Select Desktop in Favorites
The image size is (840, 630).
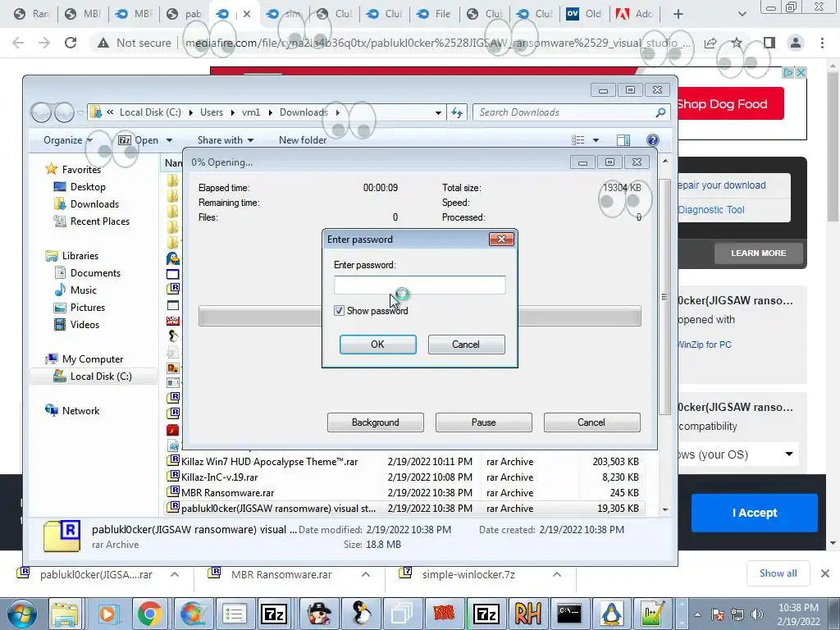(88, 187)
